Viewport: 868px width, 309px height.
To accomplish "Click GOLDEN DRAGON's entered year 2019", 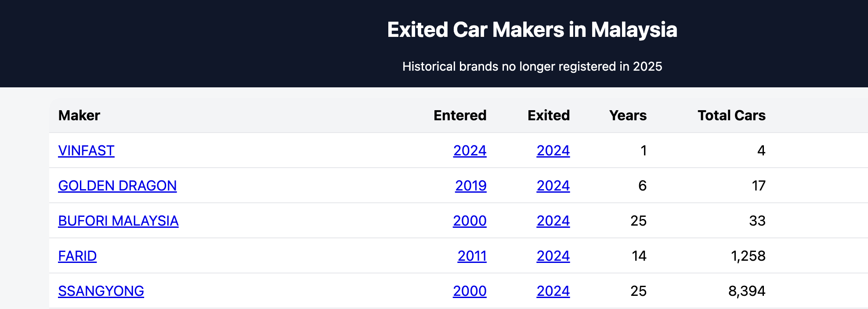I will tap(470, 186).
